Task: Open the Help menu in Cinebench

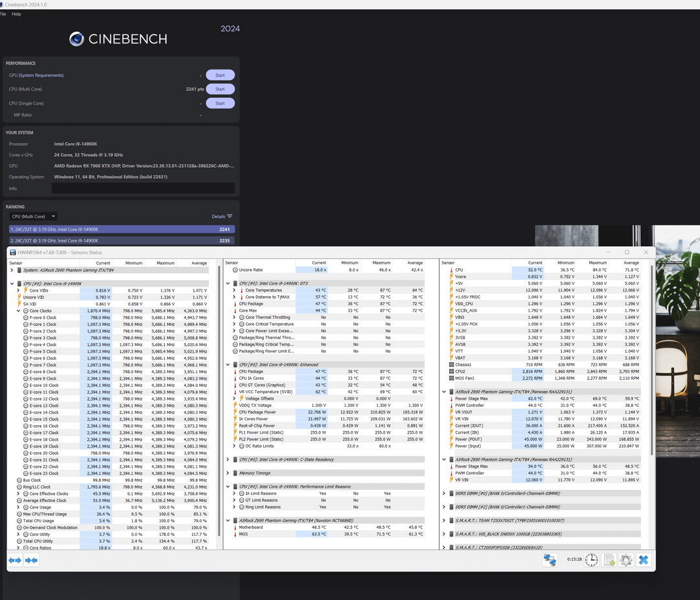Action: tap(16, 14)
